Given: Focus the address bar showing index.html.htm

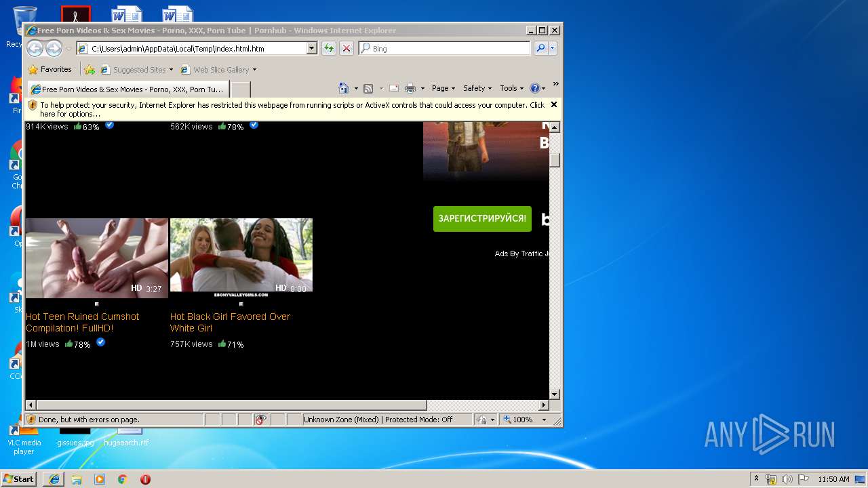Looking at the screenshot, I should pyautogui.click(x=191, y=49).
